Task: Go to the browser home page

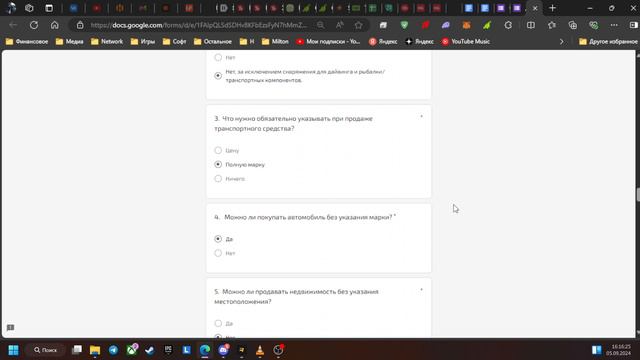Action: (x=55, y=25)
